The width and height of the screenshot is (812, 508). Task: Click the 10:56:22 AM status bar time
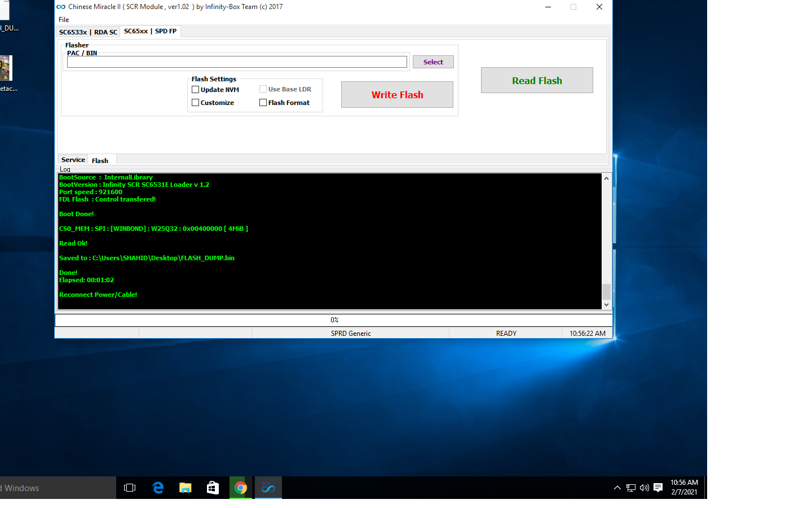pos(588,334)
